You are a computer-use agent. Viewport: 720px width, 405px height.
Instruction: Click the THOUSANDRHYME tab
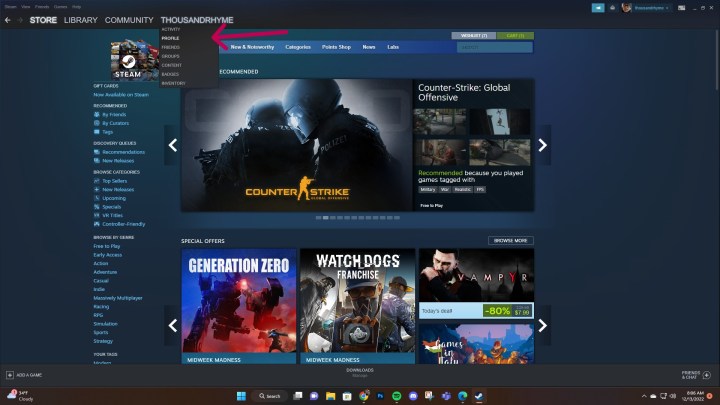tap(197, 20)
